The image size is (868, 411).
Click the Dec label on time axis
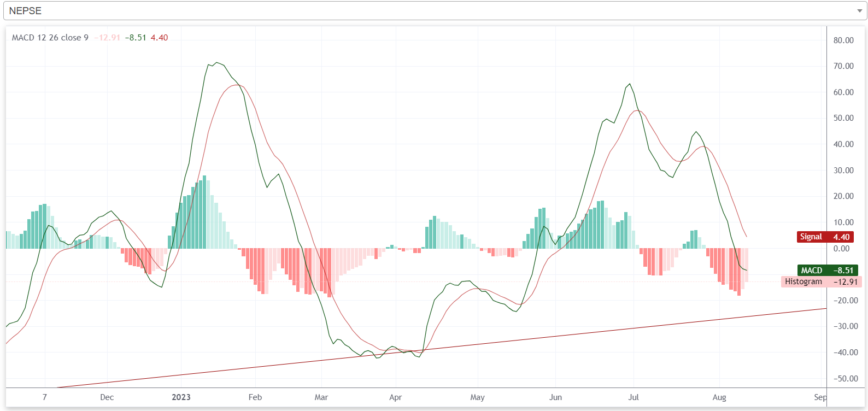point(107,397)
